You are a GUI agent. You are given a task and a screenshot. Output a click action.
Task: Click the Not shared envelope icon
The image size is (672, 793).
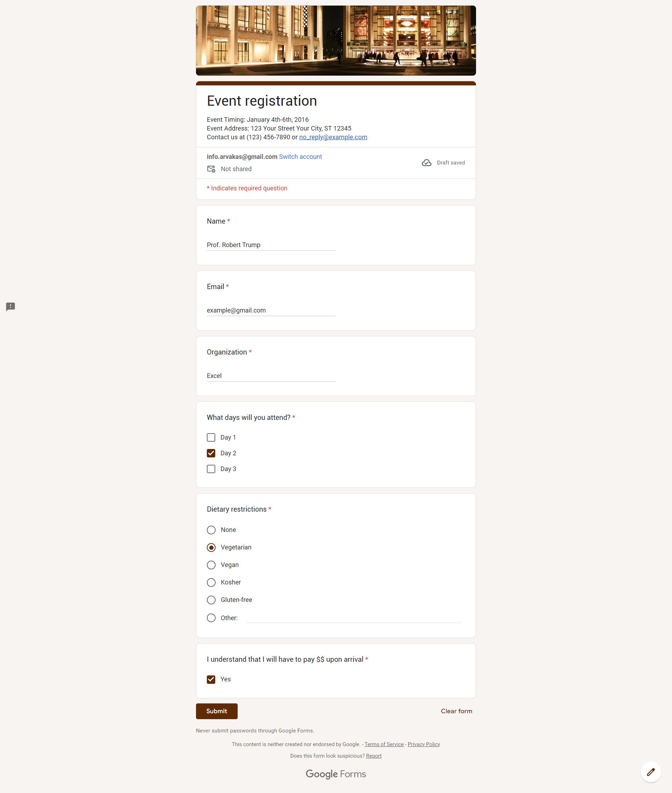211,169
